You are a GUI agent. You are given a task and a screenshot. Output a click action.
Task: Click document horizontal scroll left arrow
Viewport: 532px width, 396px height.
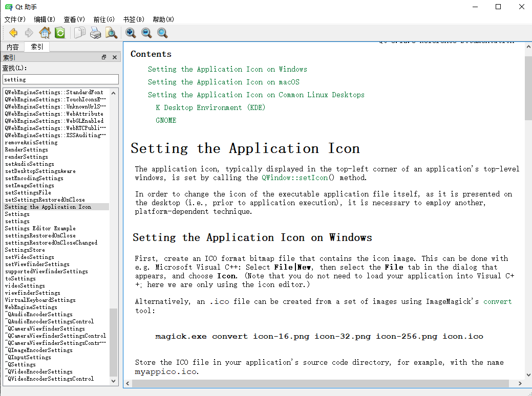[127, 383]
